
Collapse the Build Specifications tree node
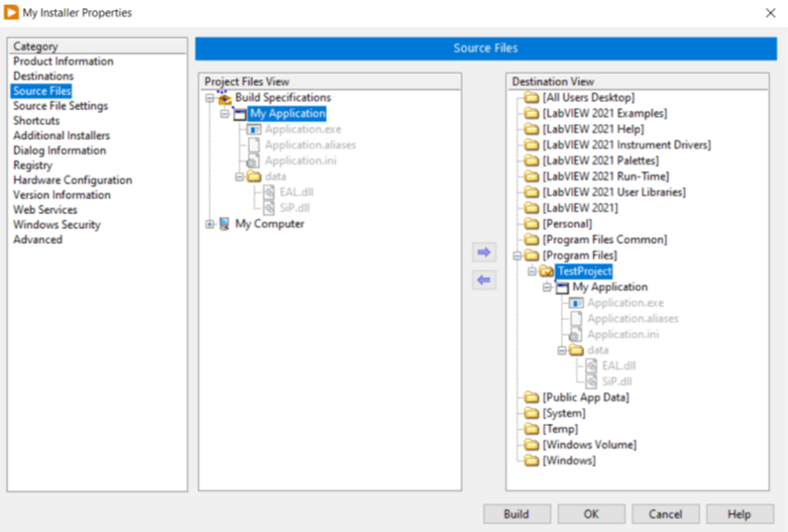tap(209, 98)
